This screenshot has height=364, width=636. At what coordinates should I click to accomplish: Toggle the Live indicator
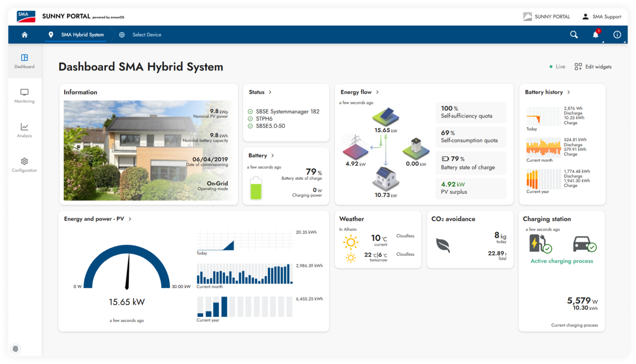pyautogui.click(x=557, y=67)
